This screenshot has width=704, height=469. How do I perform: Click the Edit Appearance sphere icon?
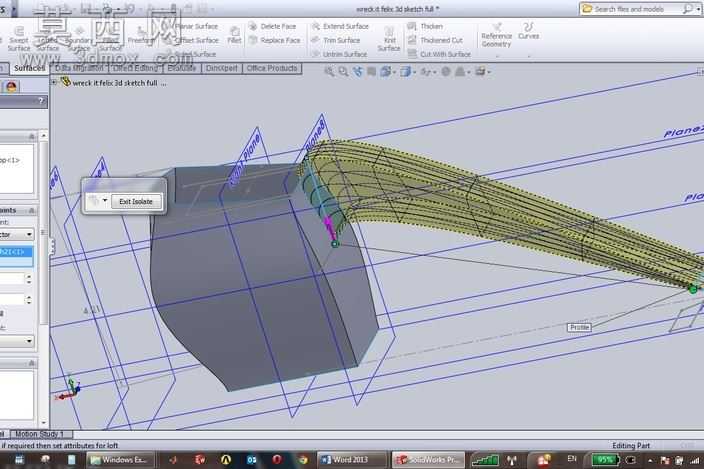[446, 71]
